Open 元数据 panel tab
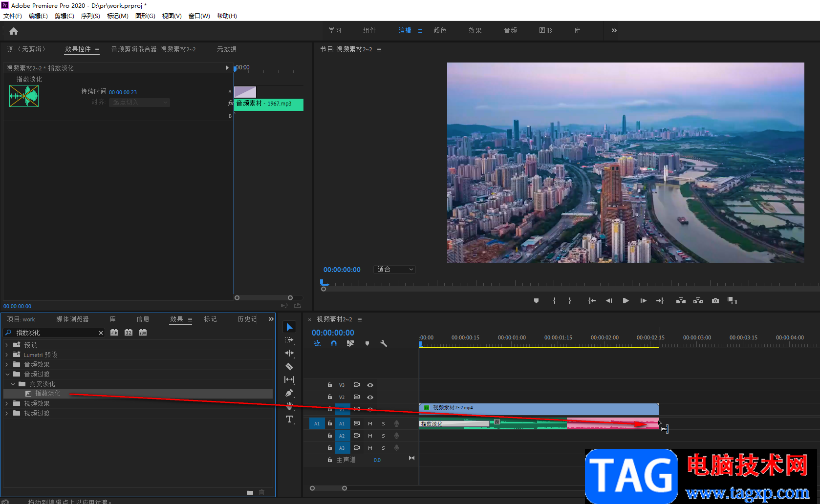The width and height of the screenshot is (820, 504). 227,49
